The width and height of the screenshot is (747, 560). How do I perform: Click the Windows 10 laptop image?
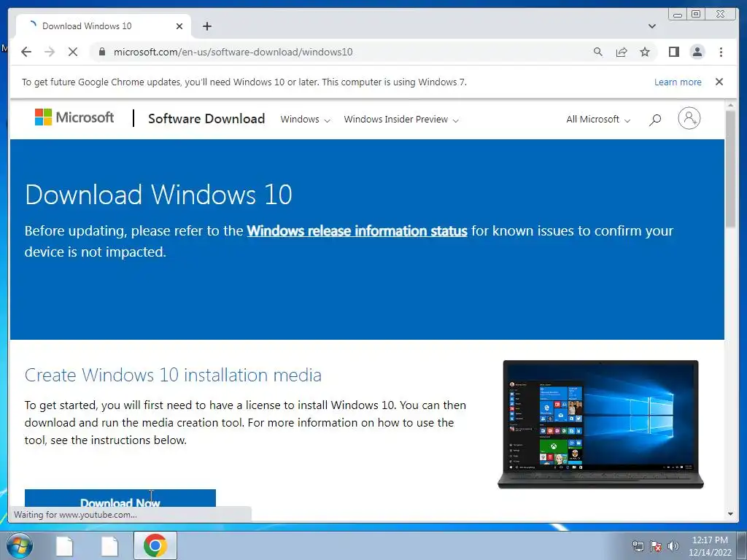click(600, 424)
